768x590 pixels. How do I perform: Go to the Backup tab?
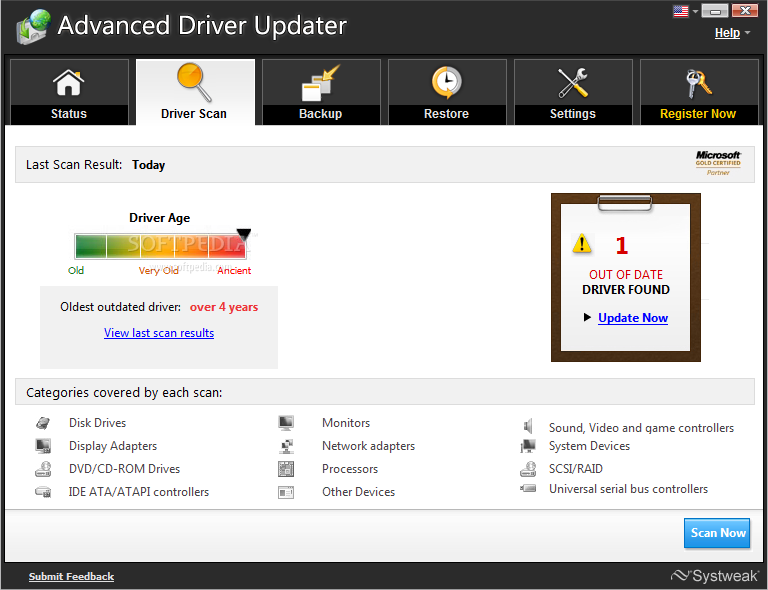click(x=321, y=92)
